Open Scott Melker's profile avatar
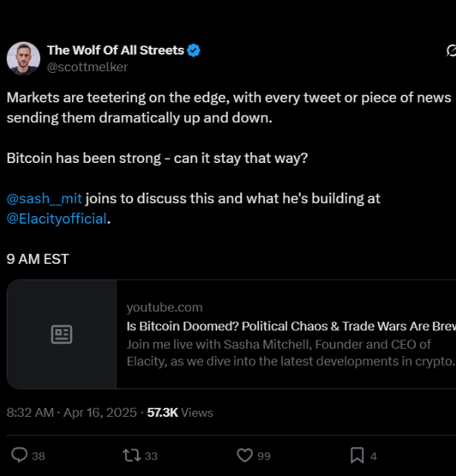 [x=23, y=58]
